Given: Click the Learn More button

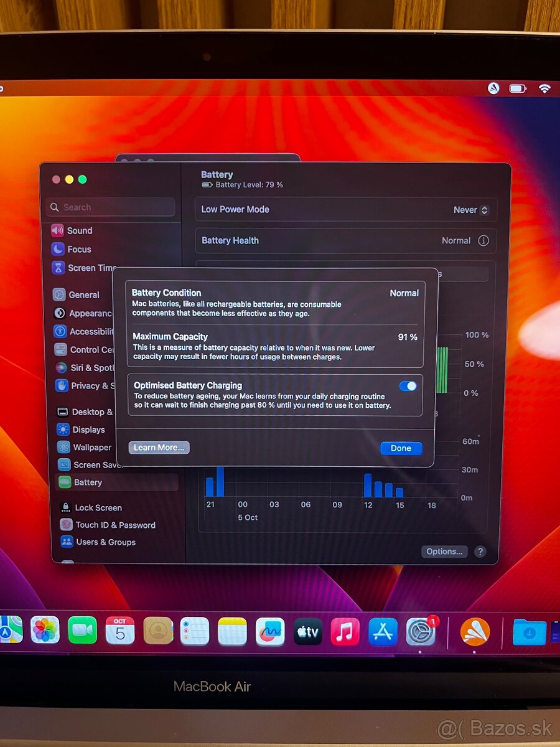Looking at the screenshot, I should coord(159,448).
